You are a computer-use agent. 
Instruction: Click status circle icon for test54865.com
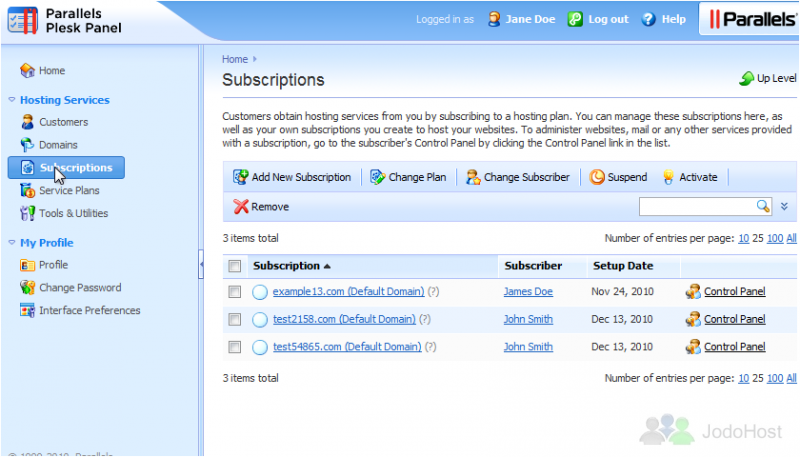click(x=260, y=347)
